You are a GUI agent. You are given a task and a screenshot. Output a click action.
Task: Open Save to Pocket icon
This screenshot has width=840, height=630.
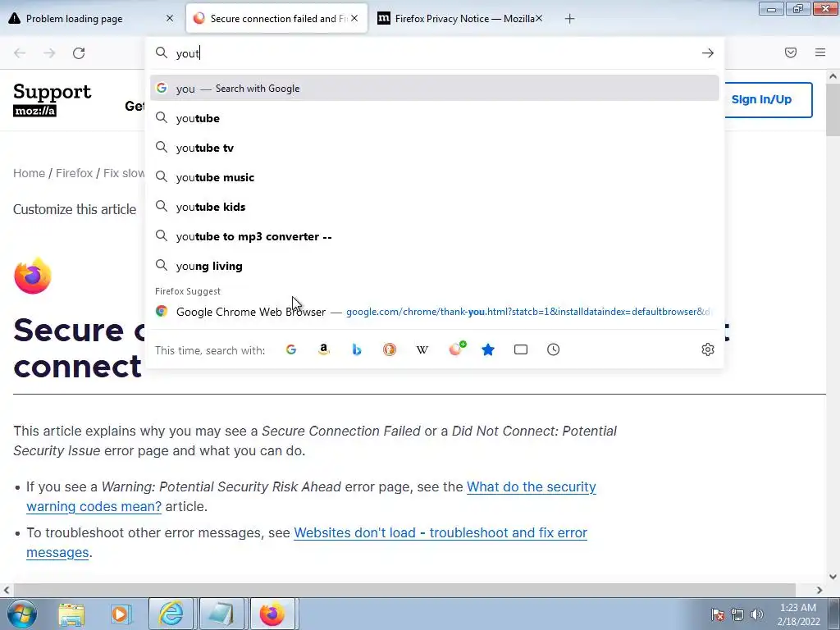(791, 52)
